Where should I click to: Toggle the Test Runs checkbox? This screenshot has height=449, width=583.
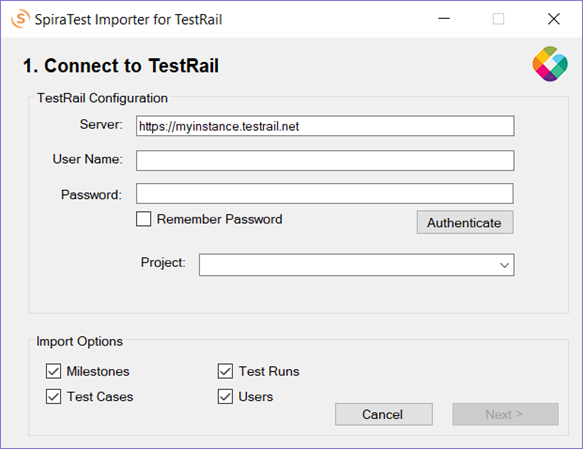point(225,371)
